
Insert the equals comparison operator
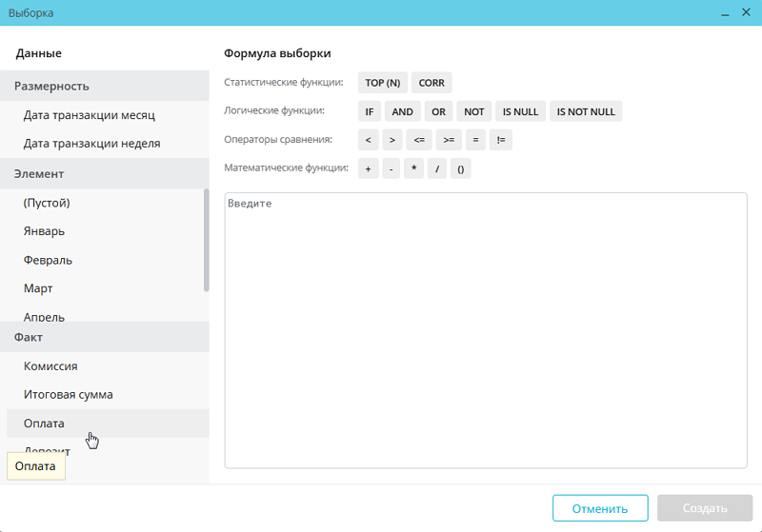[476, 140]
